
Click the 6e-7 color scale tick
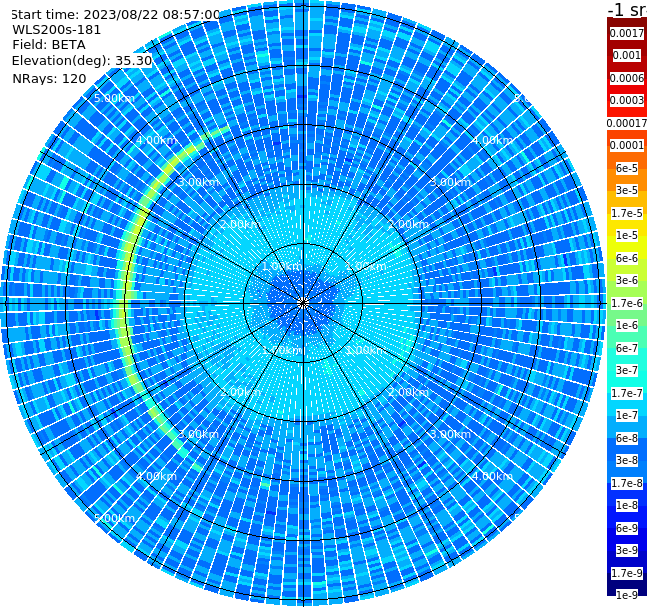(627, 348)
